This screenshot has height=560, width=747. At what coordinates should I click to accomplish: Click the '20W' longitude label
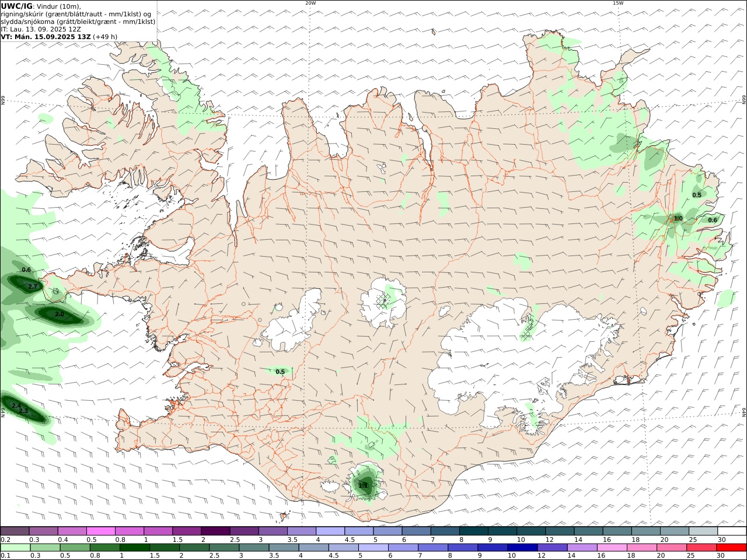(x=310, y=3)
